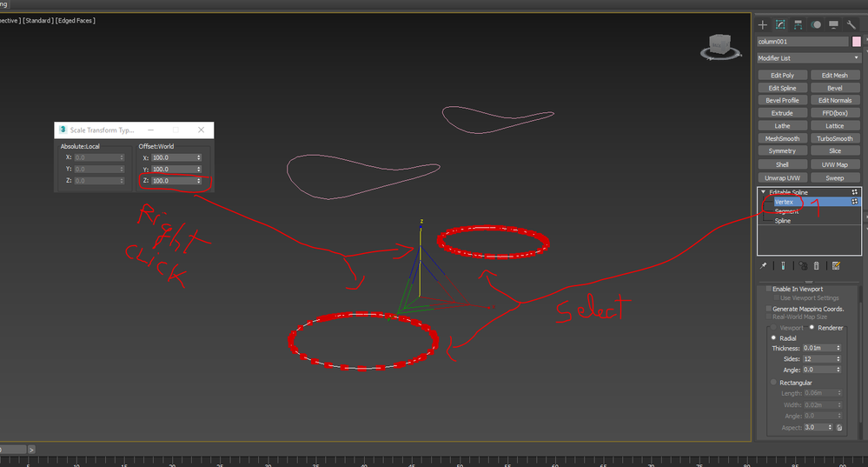Click radial Angle spinner arrows
This screenshot has height=467, width=868.
838,370
